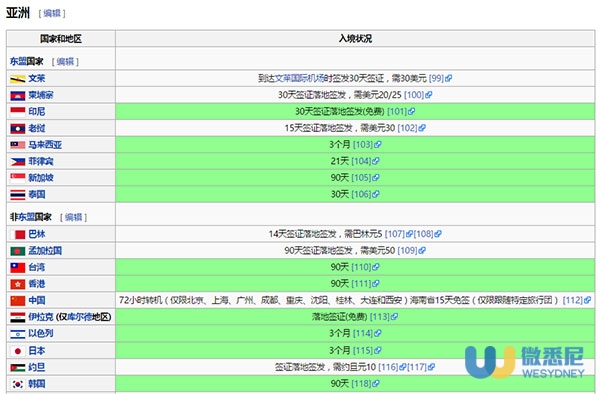Click external link icon after reference [118]
Image resolution: width=600 pixels, height=394 pixels.
[376, 383]
